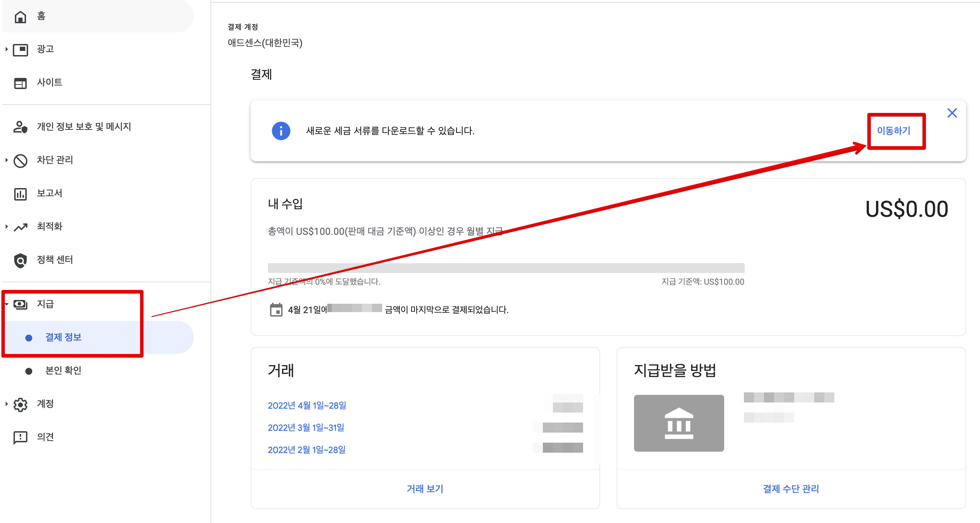Expand the Blocking controls (차단 관리) arrow
The image size is (980, 523).
click(7, 160)
